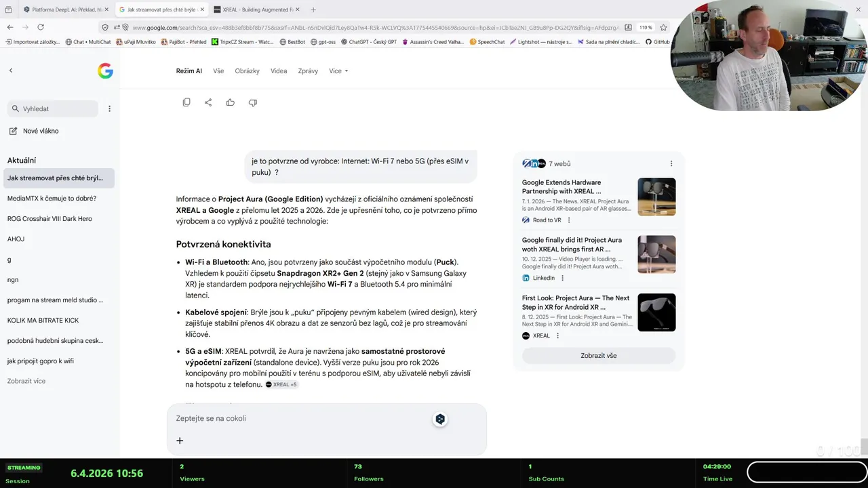Open 'Assassin's Creed Valha...' bookmark
Image resolution: width=868 pixels, height=488 pixels.
433,41
